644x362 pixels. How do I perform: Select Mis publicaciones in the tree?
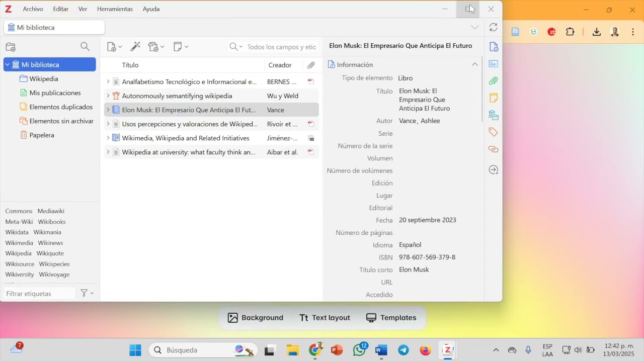(55, 93)
